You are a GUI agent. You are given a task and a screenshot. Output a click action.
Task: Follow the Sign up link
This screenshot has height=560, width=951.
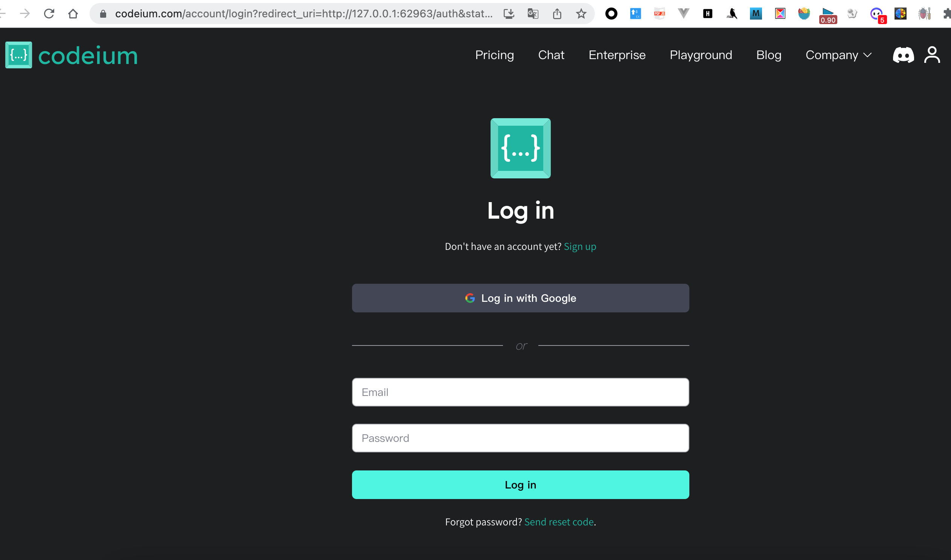click(x=580, y=247)
